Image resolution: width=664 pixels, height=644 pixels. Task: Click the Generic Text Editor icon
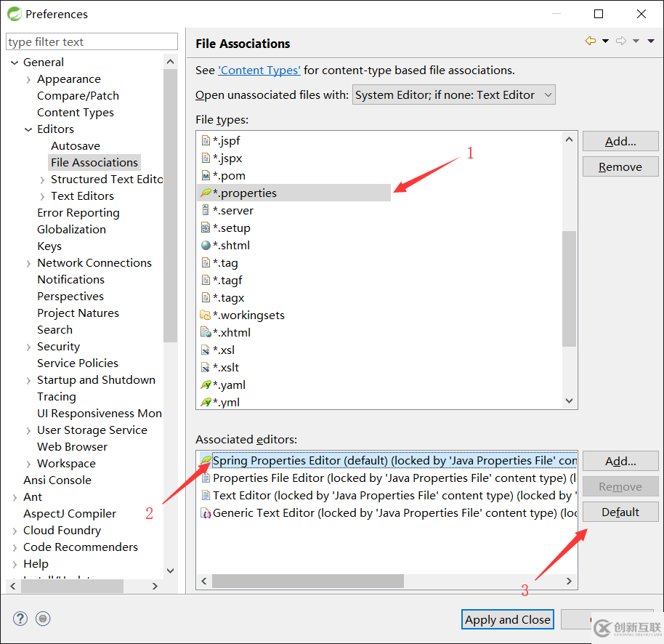[206, 513]
